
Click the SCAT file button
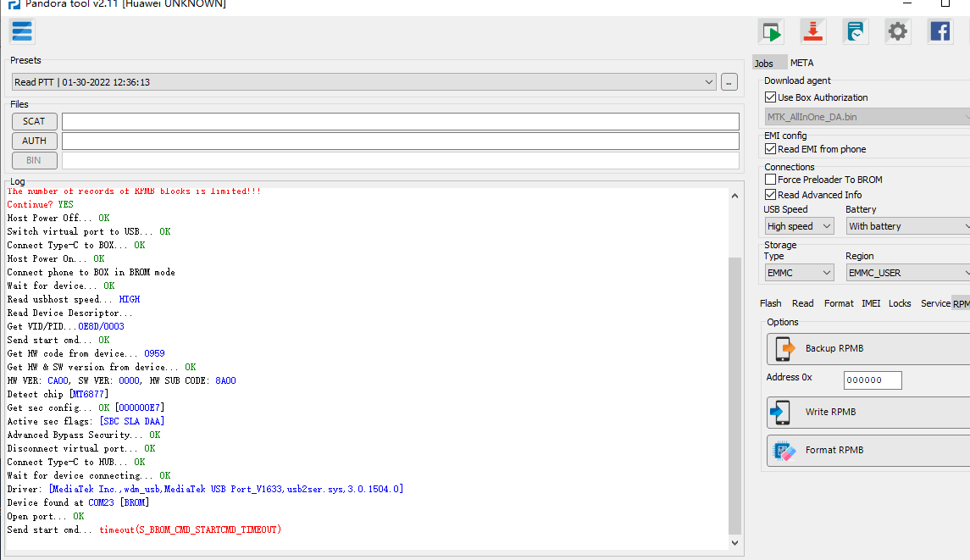[35, 121]
